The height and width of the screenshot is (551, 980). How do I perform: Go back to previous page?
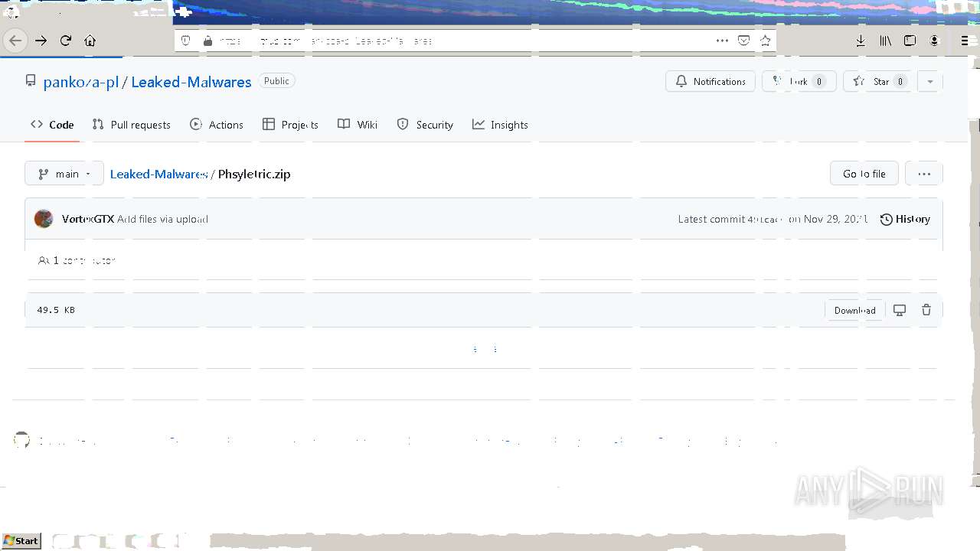click(15, 41)
